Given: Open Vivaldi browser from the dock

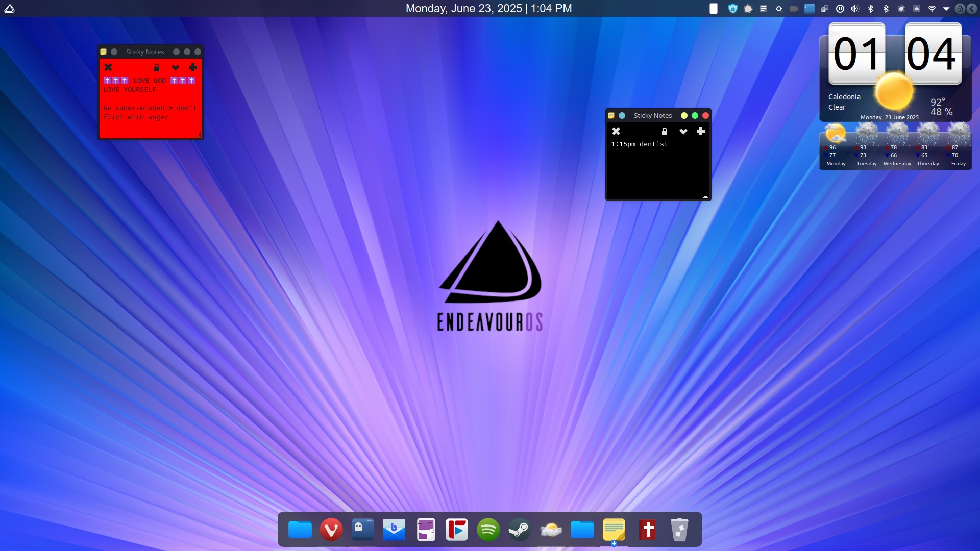Looking at the screenshot, I should (x=331, y=530).
